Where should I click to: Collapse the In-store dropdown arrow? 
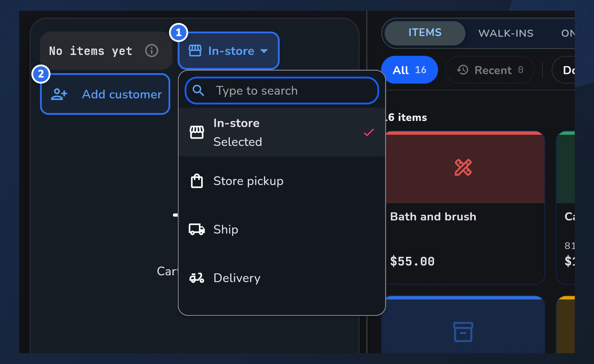point(264,51)
